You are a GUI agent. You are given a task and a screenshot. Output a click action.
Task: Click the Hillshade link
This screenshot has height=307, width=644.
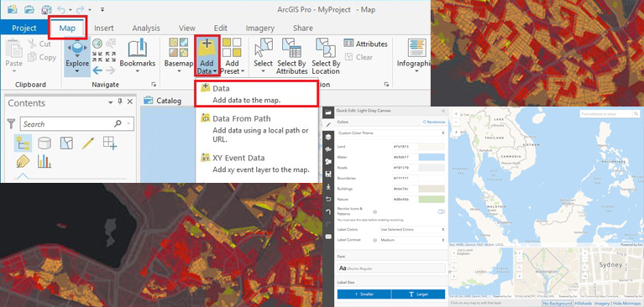coord(583,304)
